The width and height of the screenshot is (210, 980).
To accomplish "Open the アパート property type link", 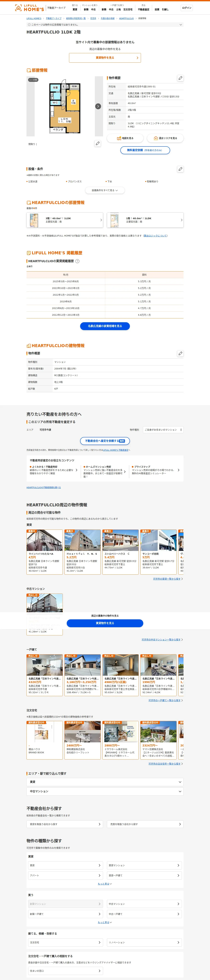I will [66, 875].
